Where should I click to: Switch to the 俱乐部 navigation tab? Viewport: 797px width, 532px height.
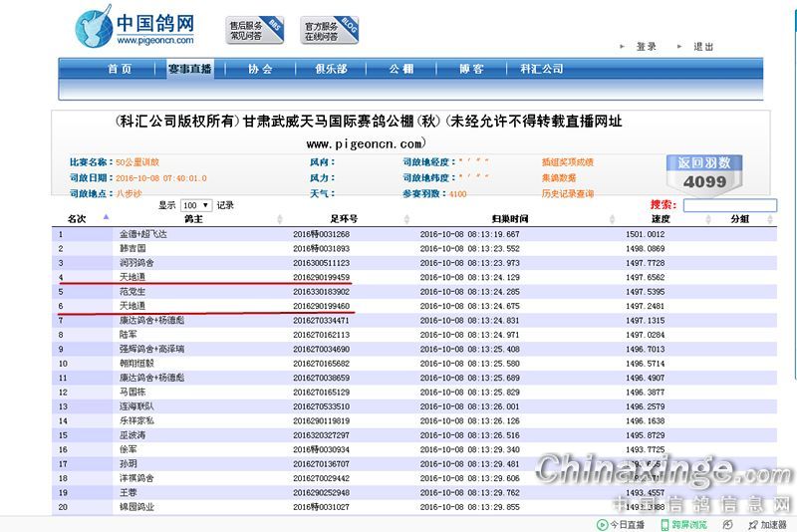(331, 69)
